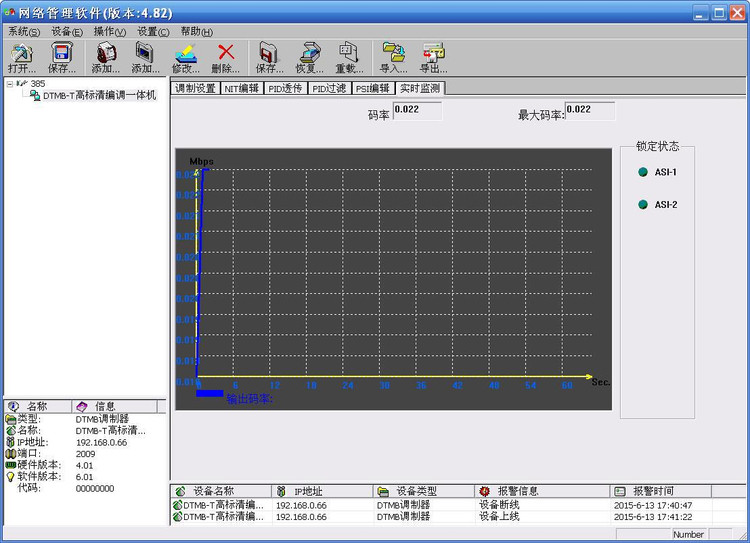The image size is (750, 543).
Task: Click the 导入 (Import) folder icon
Action: tap(394, 52)
